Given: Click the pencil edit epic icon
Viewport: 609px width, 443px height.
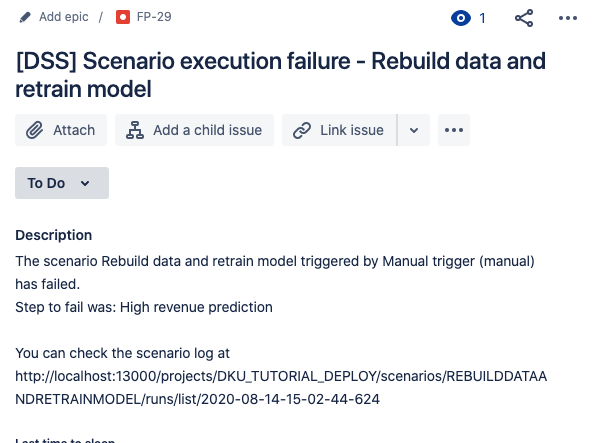Looking at the screenshot, I should [25, 17].
